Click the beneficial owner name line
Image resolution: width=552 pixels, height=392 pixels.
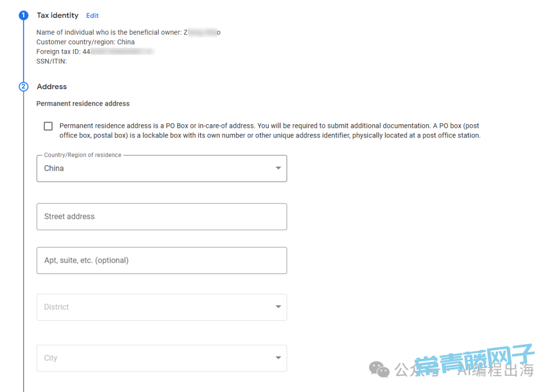tap(128, 32)
